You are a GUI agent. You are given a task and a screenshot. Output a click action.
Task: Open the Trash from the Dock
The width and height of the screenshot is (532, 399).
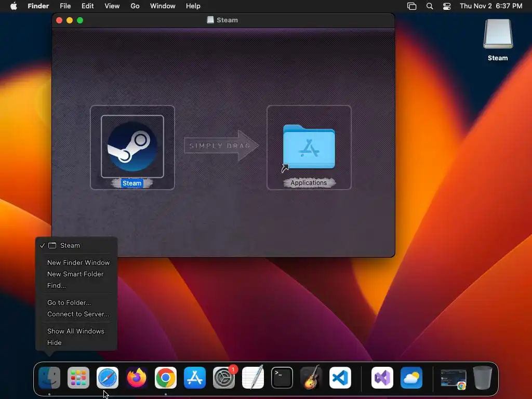483,378
